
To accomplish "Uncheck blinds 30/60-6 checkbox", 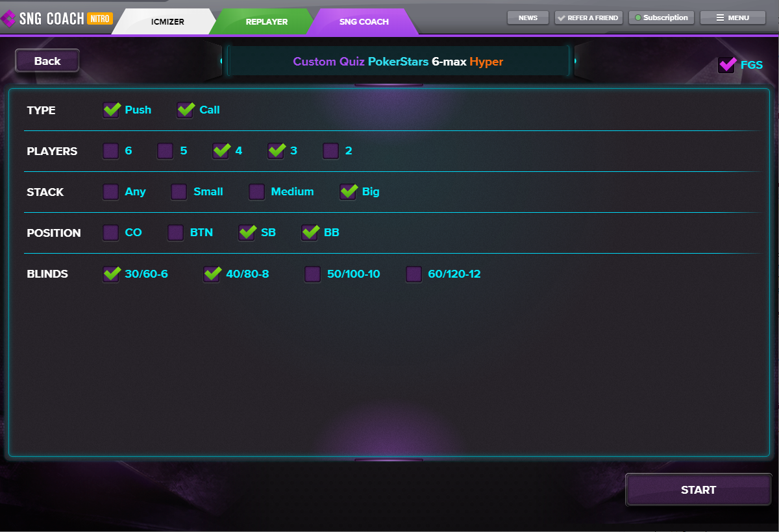I will pyautogui.click(x=111, y=274).
